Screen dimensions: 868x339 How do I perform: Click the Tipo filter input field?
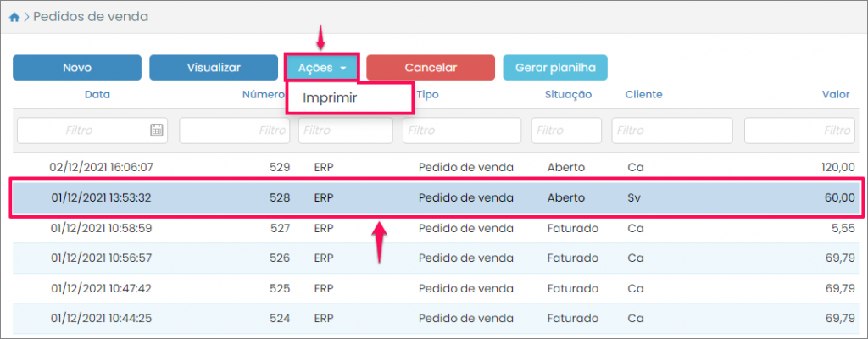[x=461, y=131]
